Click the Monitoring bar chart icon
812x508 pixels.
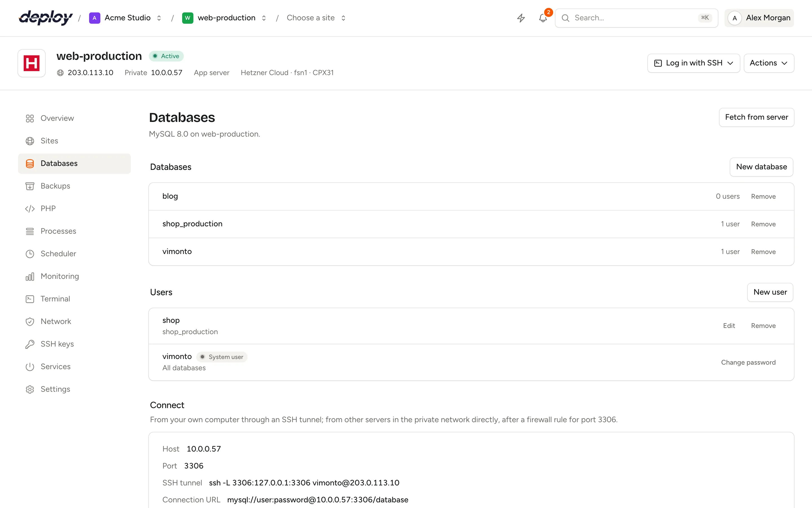coord(30,276)
